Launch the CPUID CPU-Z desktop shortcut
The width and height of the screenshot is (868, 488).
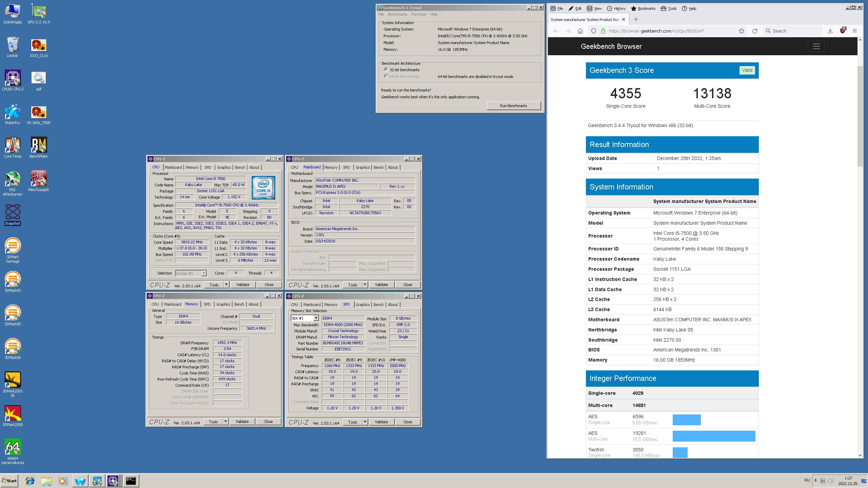[x=13, y=81]
